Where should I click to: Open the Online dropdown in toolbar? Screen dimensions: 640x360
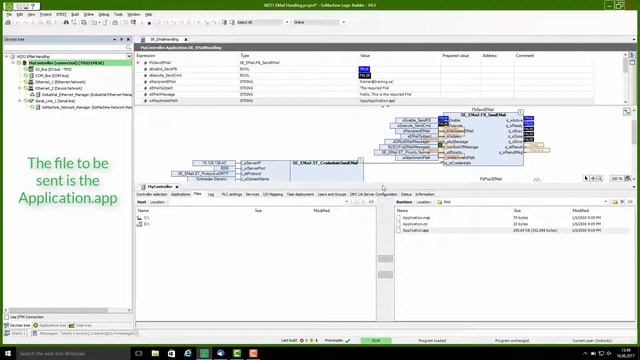(343, 22)
